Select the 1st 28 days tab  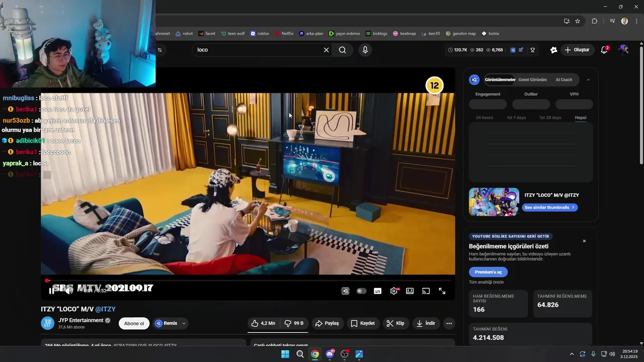pos(550,118)
